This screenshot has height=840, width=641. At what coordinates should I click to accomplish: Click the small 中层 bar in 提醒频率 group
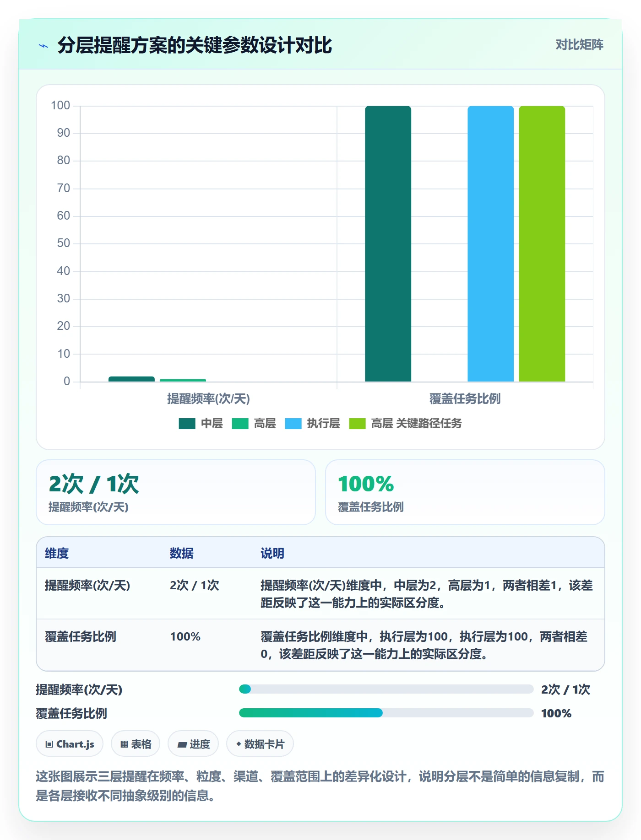(132, 379)
